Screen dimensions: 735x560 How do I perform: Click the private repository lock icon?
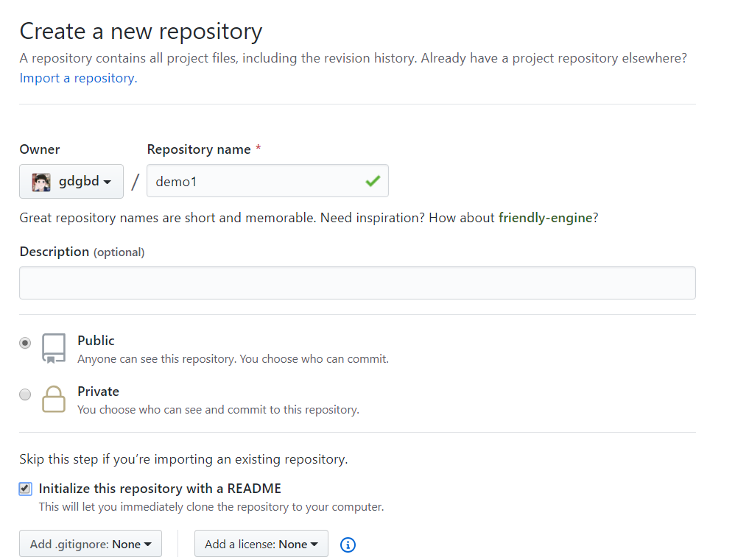coord(54,399)
